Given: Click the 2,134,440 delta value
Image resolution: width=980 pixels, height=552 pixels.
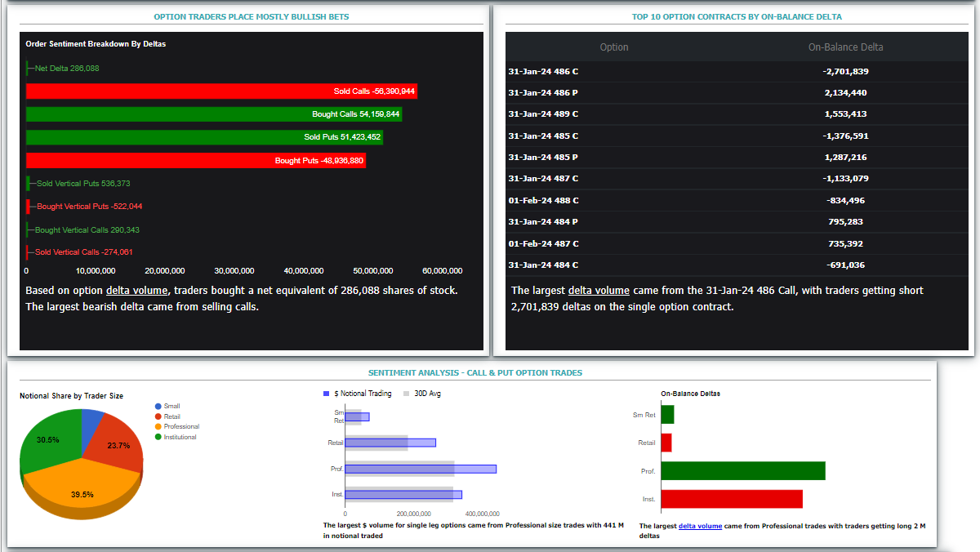Looking at the screenshot, I should [x=845, y=93].
